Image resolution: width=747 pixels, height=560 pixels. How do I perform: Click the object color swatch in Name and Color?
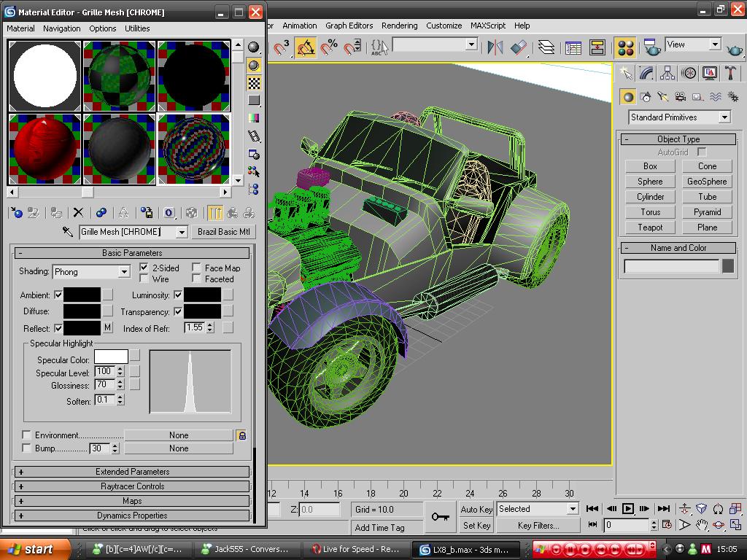(x=728, y=265)
